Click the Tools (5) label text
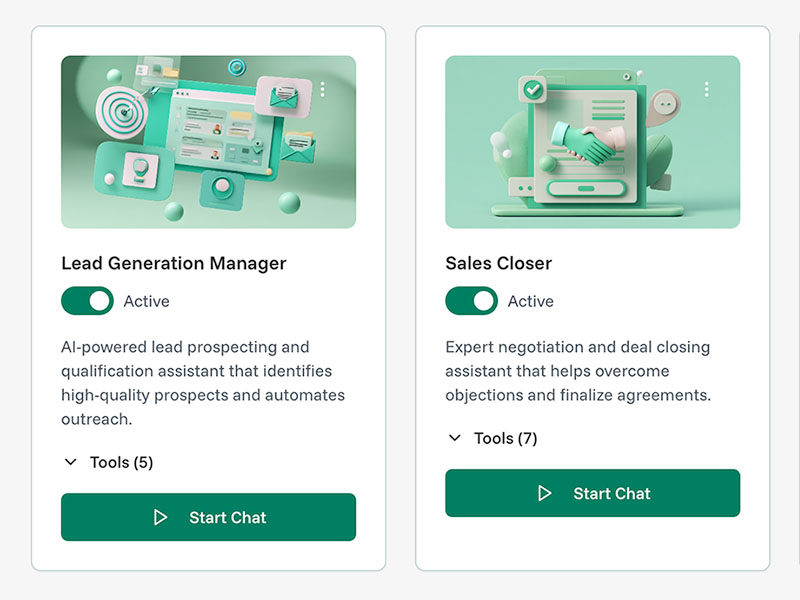Image resolution: width=800 pixels, height=600 pixels. pos(121,462)
